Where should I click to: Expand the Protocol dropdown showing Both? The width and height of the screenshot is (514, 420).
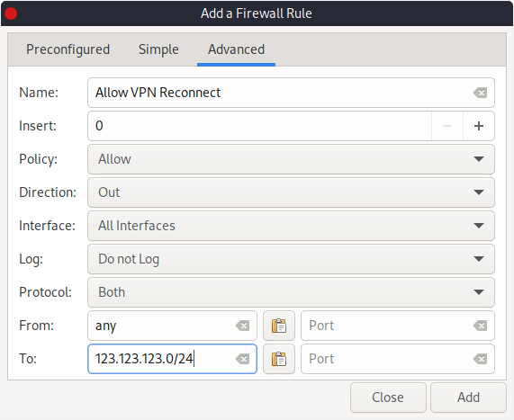tap(291, 292)
